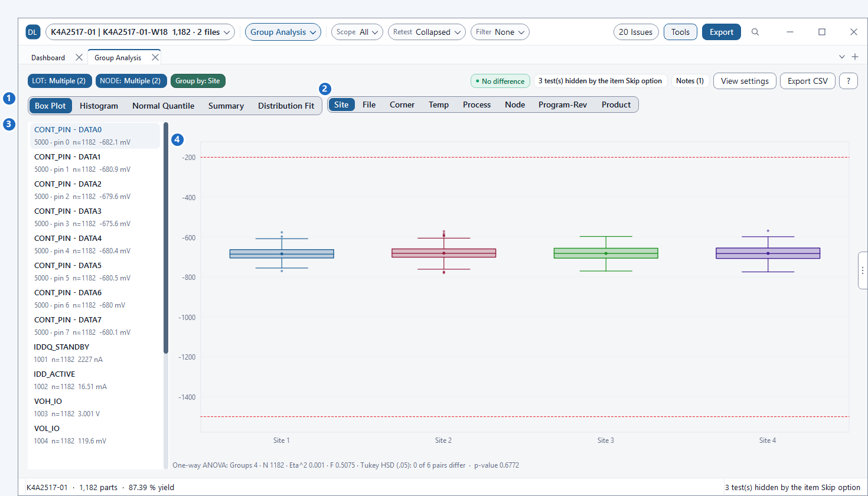Show the Summary view
The width and height of the screenshot is (868, 496).
[x=226, y=106]
